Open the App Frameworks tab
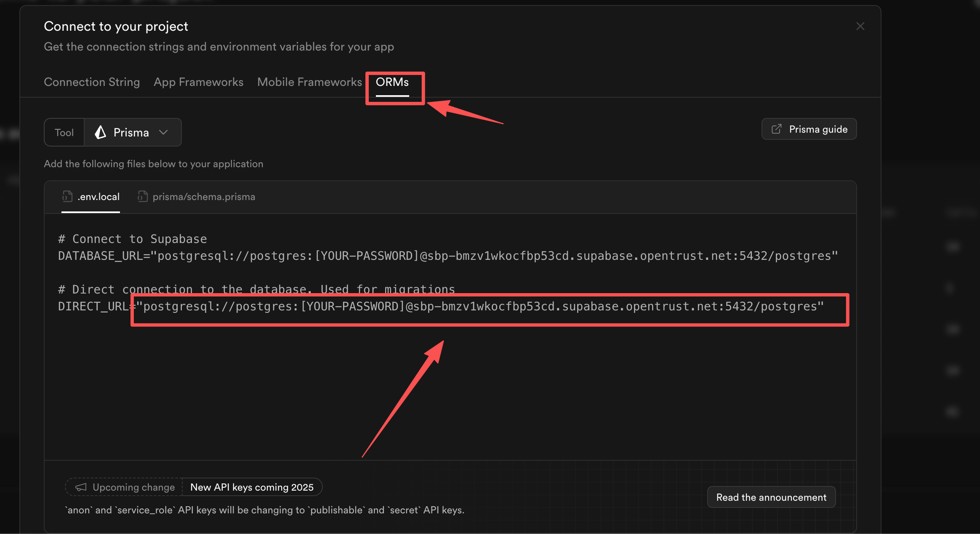Image resolution: width=980 pixels, height=534 pixels. pos(198,82)
